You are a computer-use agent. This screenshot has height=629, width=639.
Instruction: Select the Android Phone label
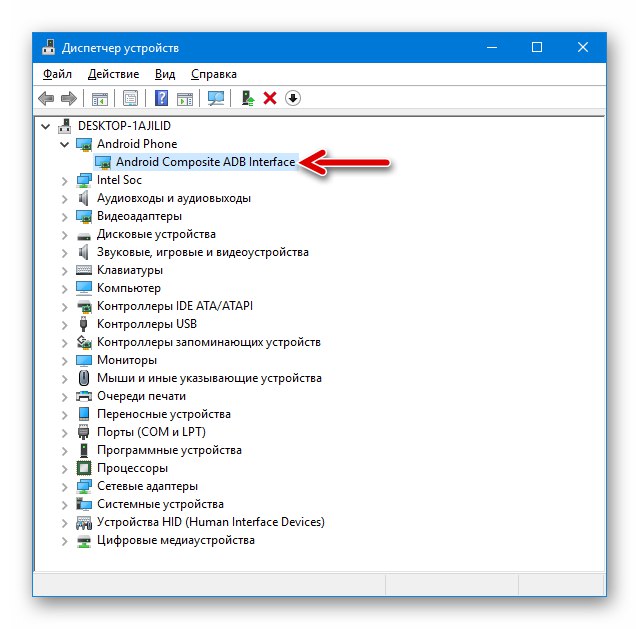click(x=137, y=144)
